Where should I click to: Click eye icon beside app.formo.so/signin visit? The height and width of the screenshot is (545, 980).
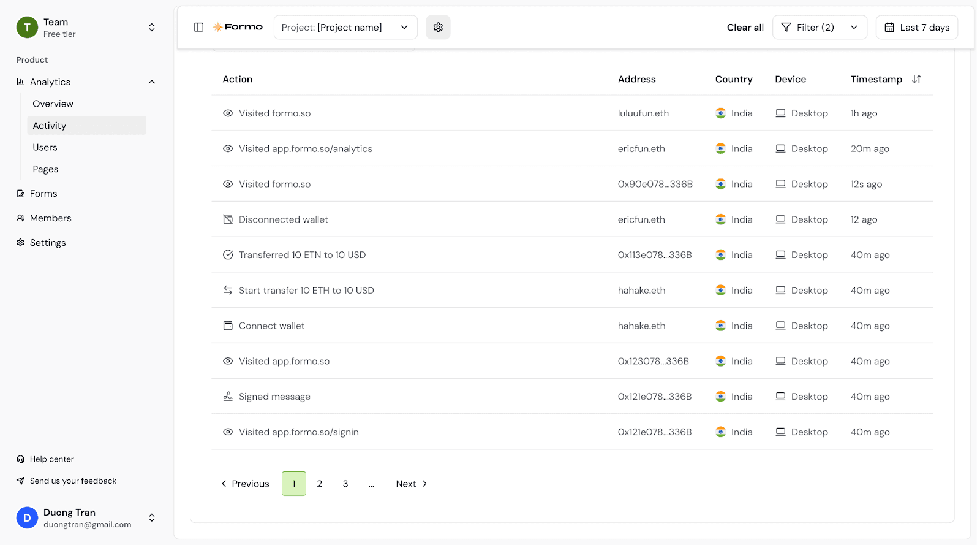coord(228,432)
